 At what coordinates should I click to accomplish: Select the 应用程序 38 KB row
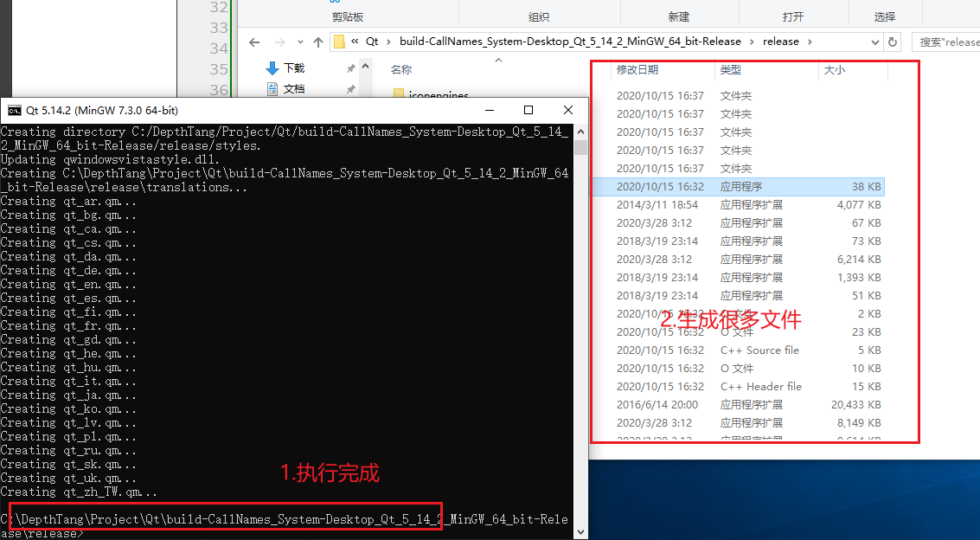pos(738,186)
